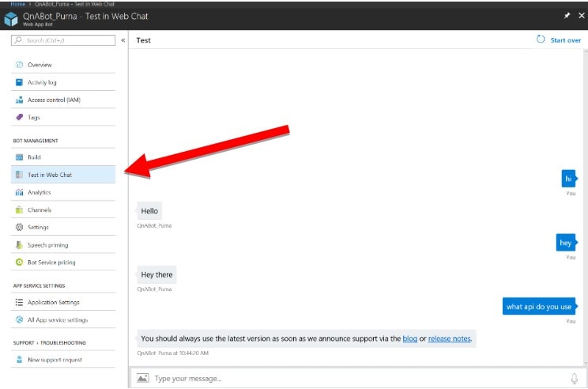Open Speech priming menu item
The width and height of the screenshot is (588, 389).
coord(63,245)
